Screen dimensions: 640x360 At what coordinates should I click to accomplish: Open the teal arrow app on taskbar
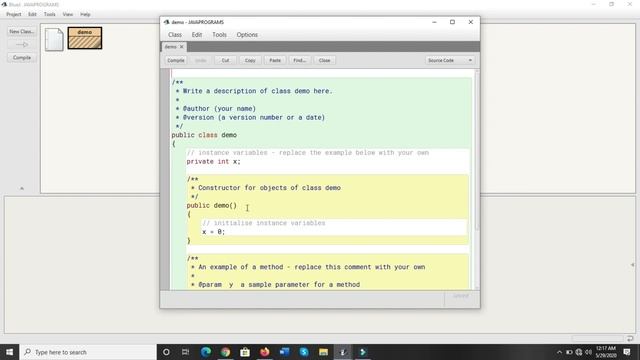pyautogui.click(x=362, y=352)
